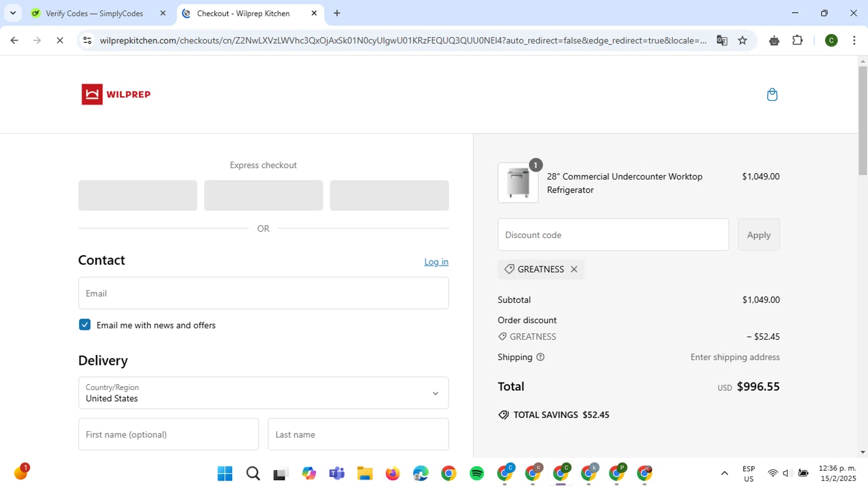The width and height of the screenshot is (868, 488).
Task: Click the refrigerator product thumbnail
Action: coord(518,183)
